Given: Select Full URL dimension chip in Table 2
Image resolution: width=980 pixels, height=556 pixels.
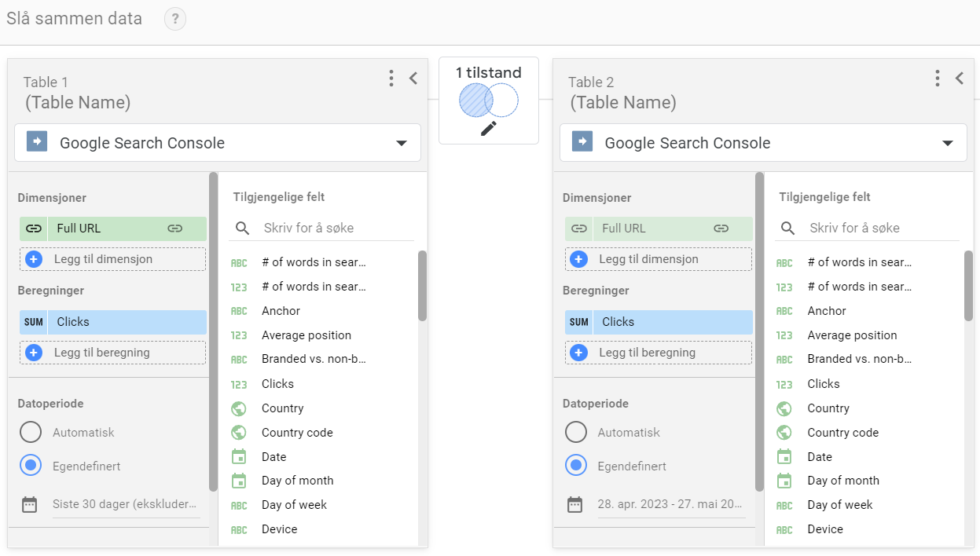Looking at the screenshot, I should point(659,229).
